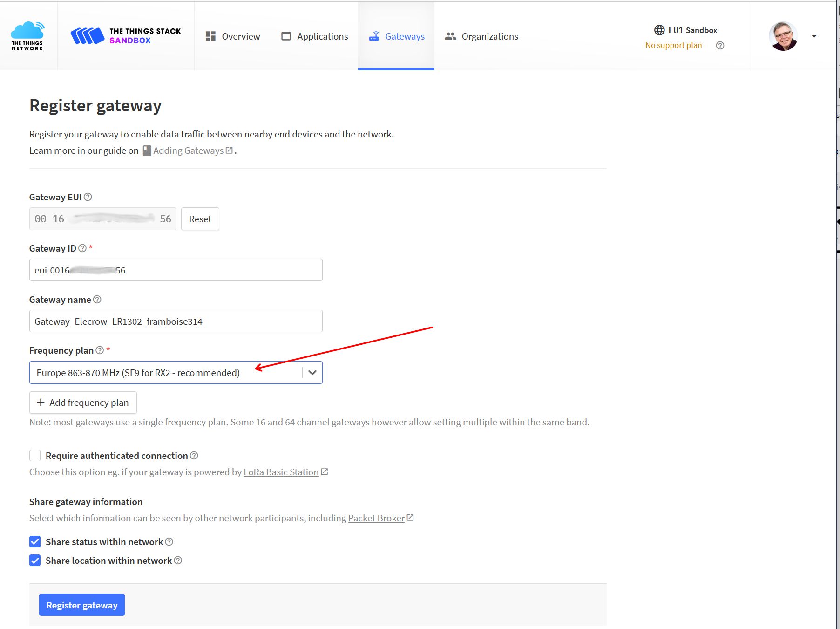The width and height of the screenshot is (840, 629).
Task: Open the Applications tab
Action: click(x=315, y=36)
